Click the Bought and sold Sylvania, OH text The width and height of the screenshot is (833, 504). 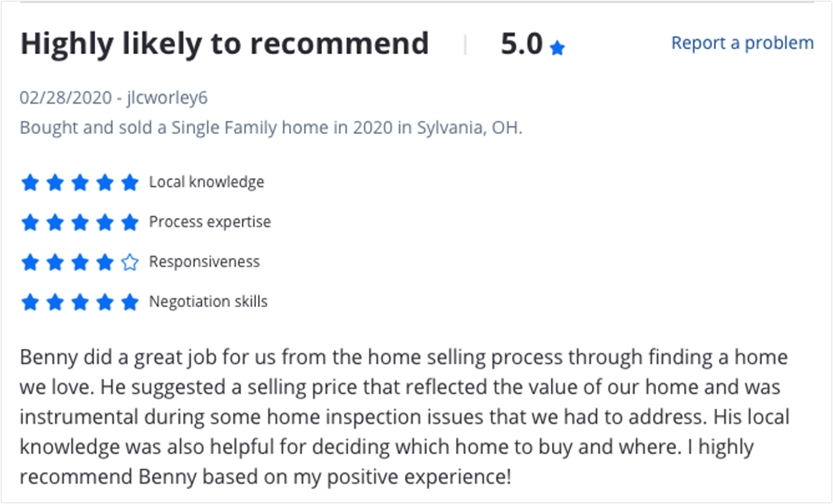pos(271,128)
